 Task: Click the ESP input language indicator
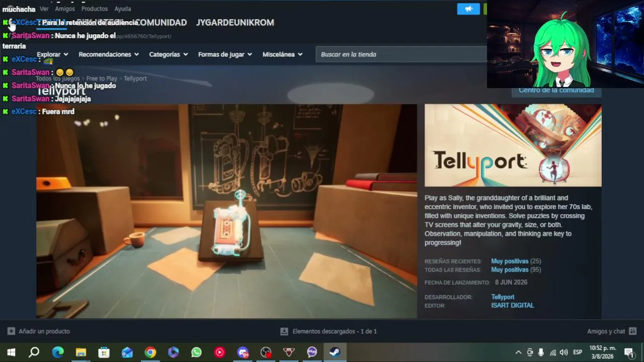tap(578, 352)
